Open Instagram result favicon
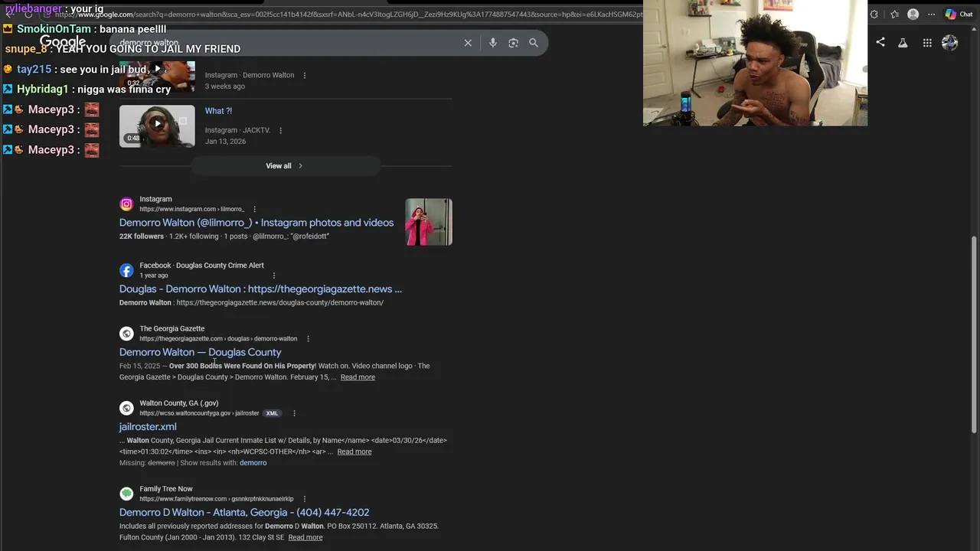This screenshot has width=980, height=551. pyautogui.click(x=126, y=204)
